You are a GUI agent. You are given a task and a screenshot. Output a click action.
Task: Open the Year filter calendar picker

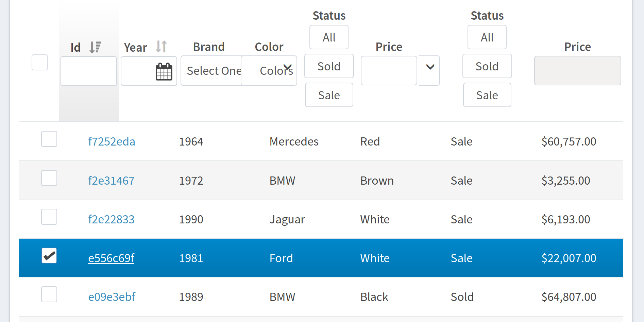pos(164,72)
